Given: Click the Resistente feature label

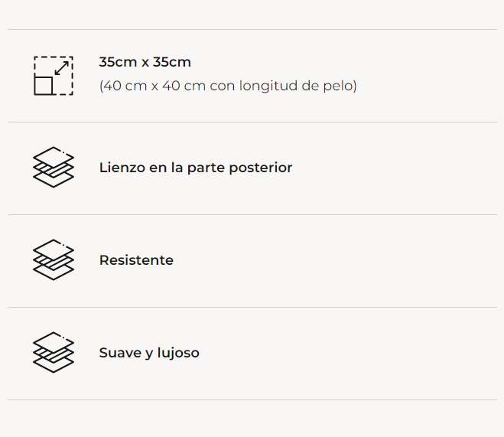Looking at the screenshot, I should pyautogui.click(x=136, y=260).
